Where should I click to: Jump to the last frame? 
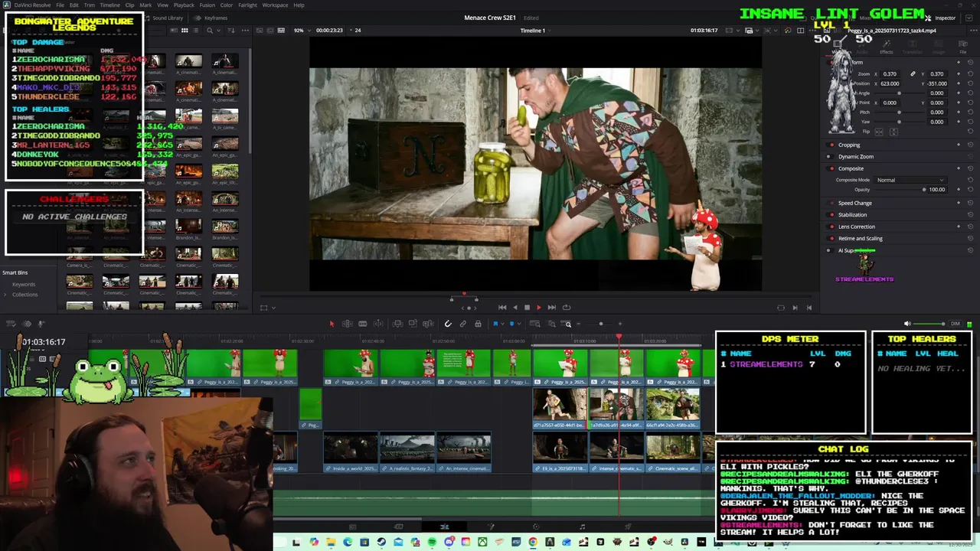551,308
